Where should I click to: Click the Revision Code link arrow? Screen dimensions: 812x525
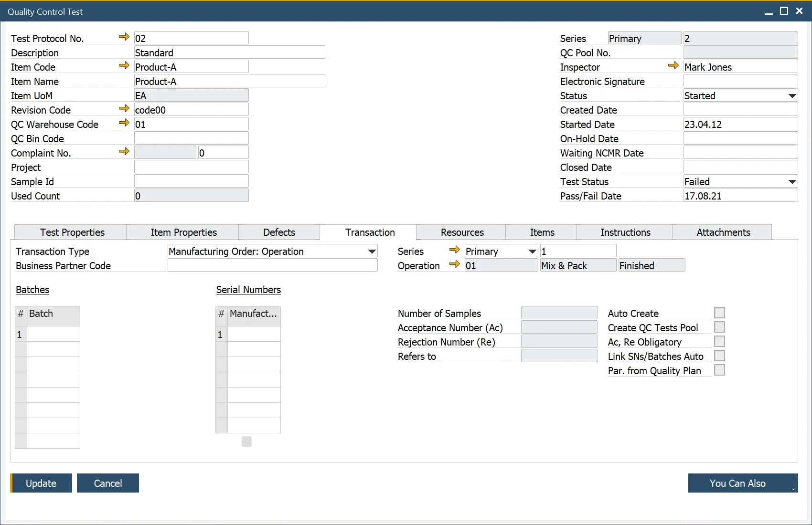(124, 108)
